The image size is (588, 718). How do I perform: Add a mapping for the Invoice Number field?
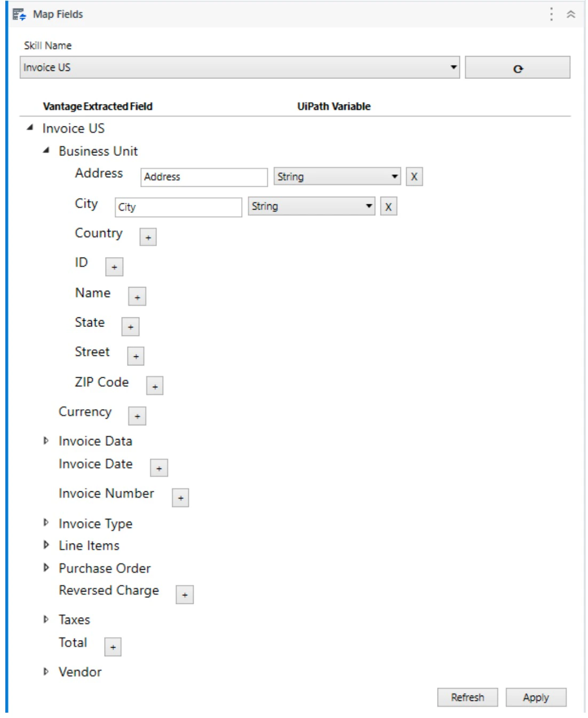[x=181, y=497]
